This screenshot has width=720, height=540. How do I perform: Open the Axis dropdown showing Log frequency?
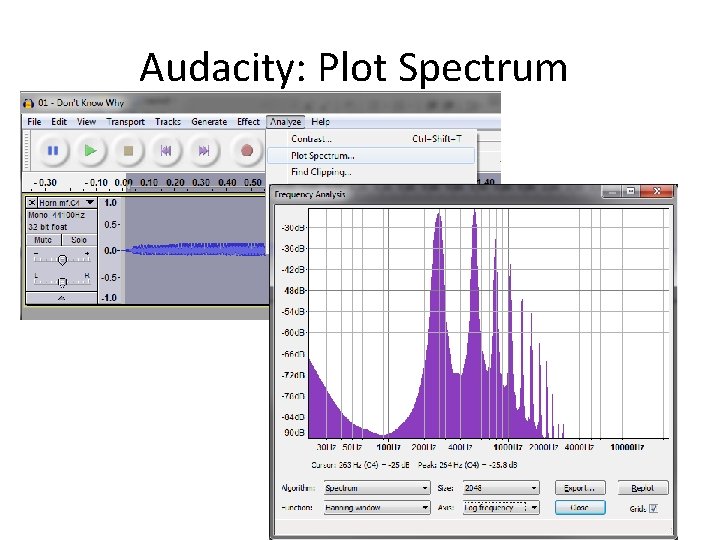click(501, 507)
